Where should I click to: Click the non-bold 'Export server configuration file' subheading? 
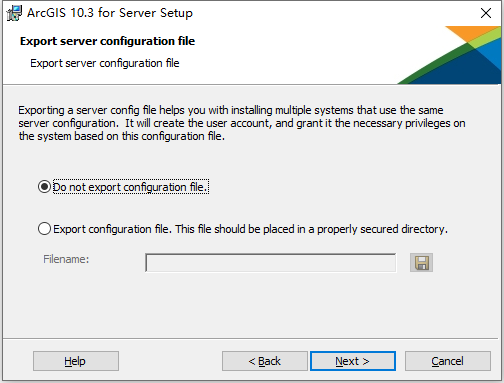pos(105,63)
